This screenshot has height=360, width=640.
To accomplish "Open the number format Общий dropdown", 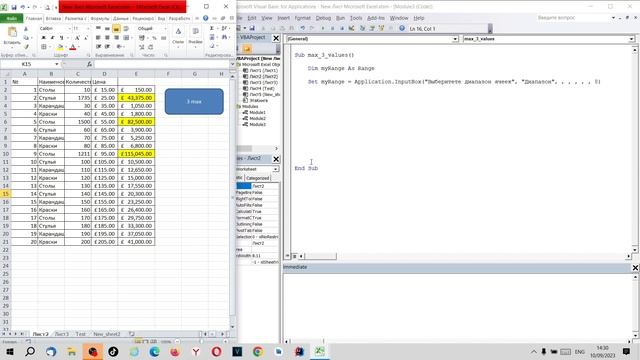I will [166, 29].
